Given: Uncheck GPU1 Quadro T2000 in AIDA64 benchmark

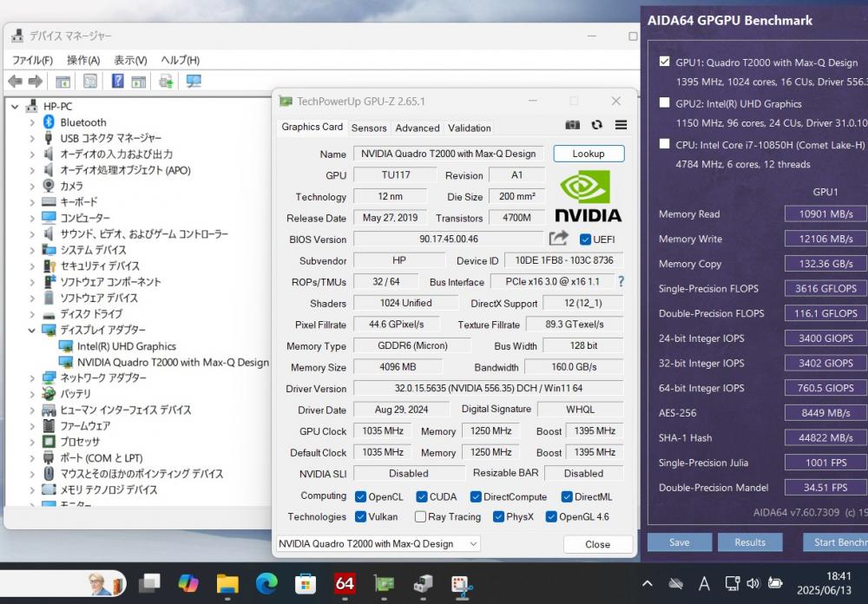Looking at the screenshot, I should pyautogui.click(x=664, y=62).
